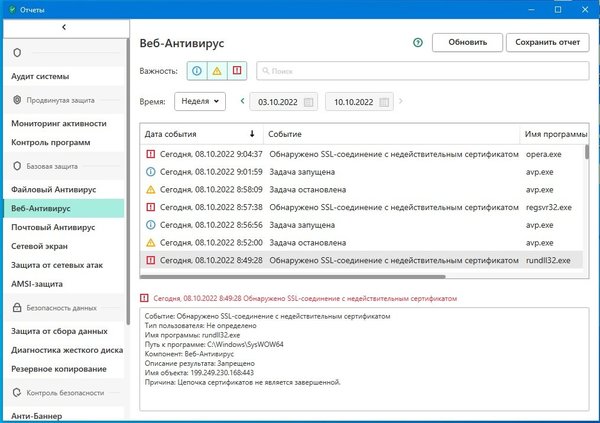Click critical icon on the 8:57:38 row
Screen dimensions: 600x423
tap(151, 207)
